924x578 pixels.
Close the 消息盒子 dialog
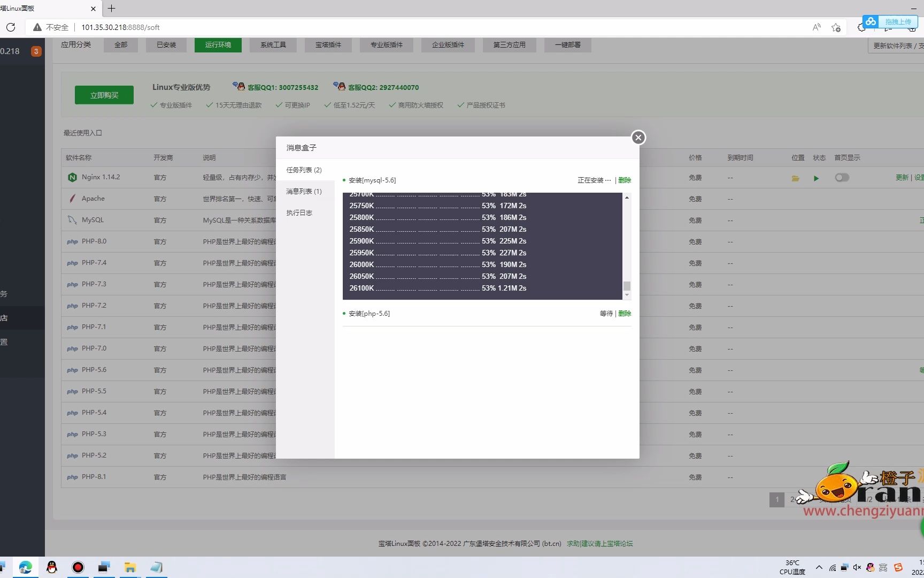pos(638,138)
